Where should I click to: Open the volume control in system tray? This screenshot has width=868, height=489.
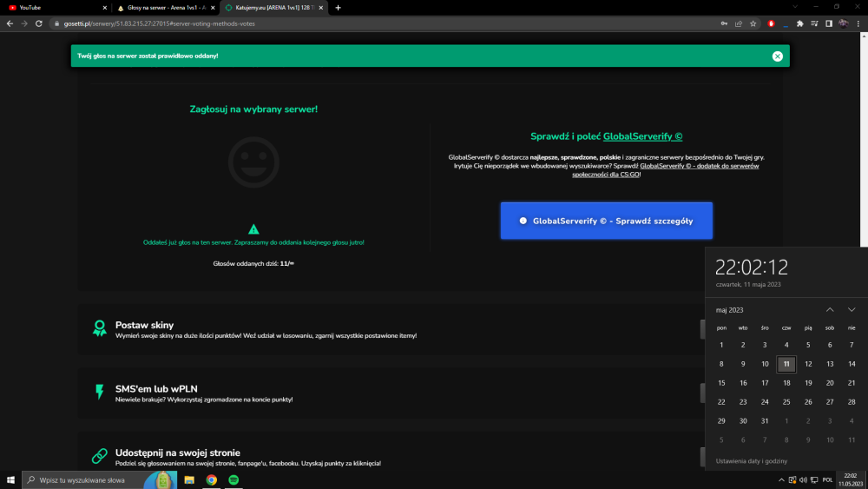(803, 480)
